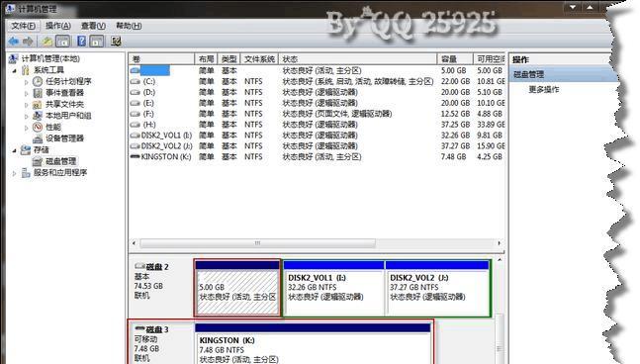Click the Up one level folder icon
Image resolution: width=640 pixels, height=364 pixels.
47,42
